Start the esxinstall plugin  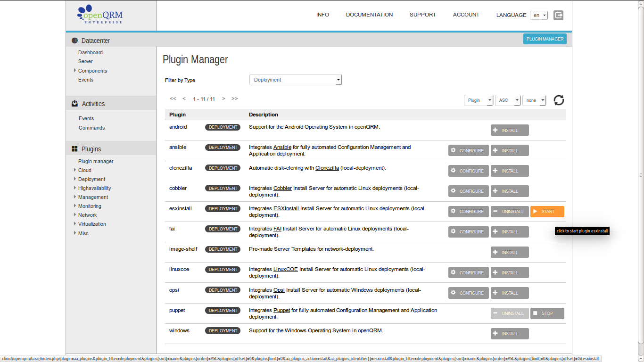547,211
